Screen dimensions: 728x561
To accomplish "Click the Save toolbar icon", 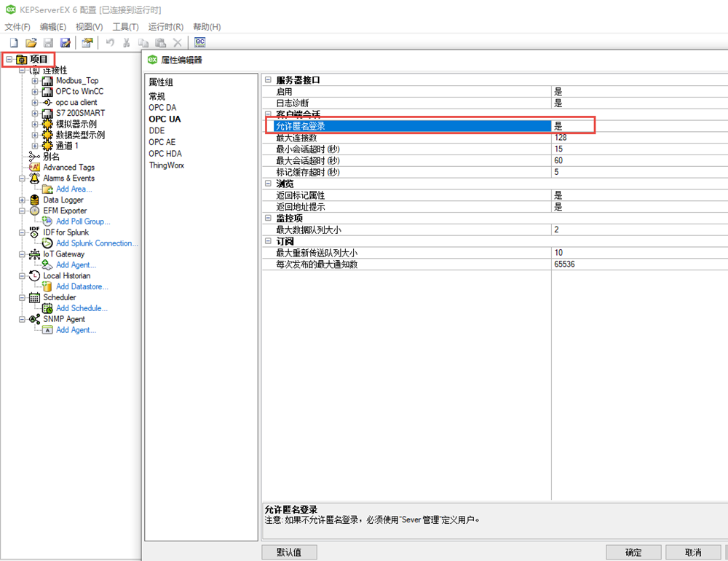I will click(x=48, y=43).
